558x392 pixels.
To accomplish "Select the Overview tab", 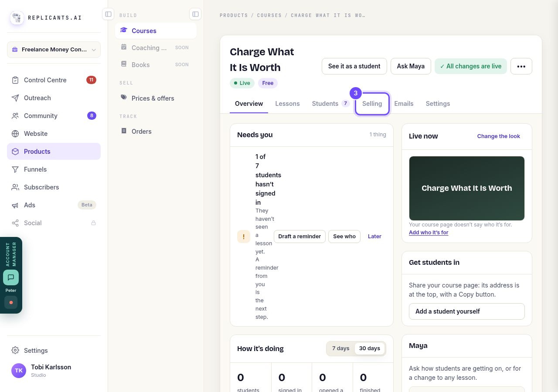I will coord(249,104).
